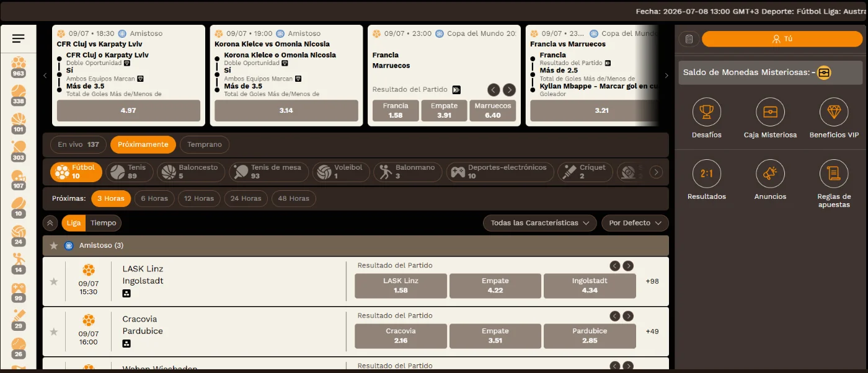Bet on Francia at 1.58 in the card
Viewport: 868px width, 373px height.
(x=396, y=110)
